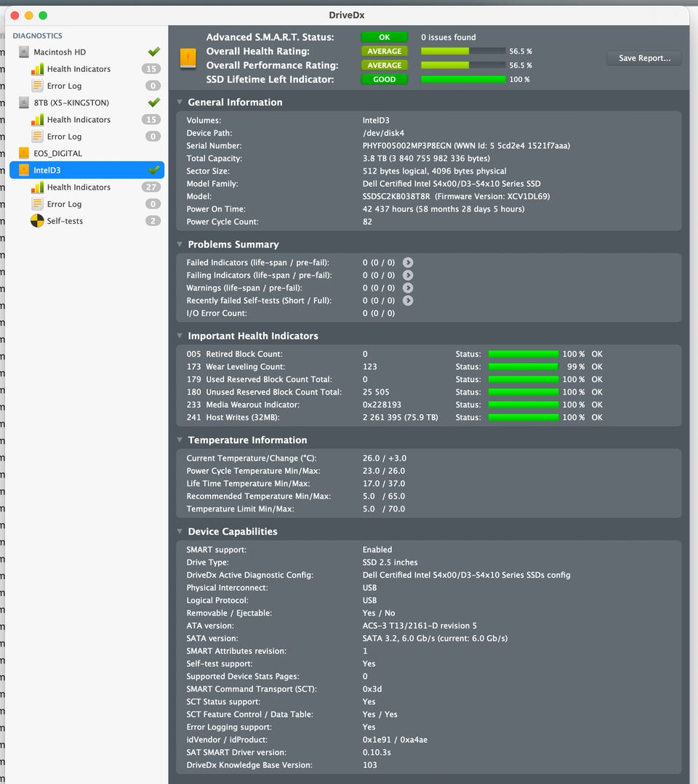The height and width of the screenshot is (784, 698).
Task: Select EOS_DIGITAL in the sidebar
Action: pyautogui.click(x=87, y=153)
